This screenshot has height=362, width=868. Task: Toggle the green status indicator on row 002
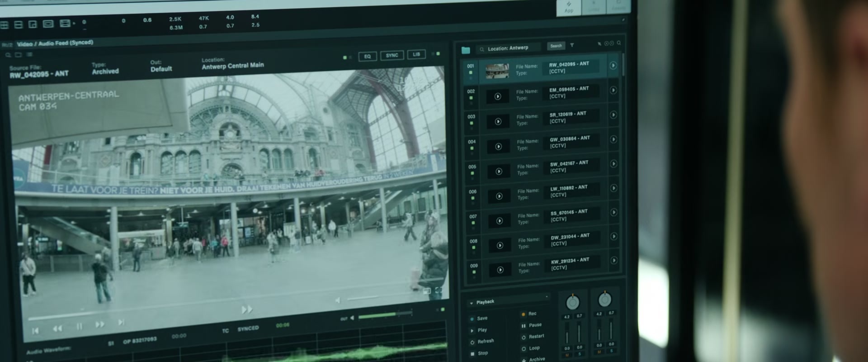coord(471,98)
